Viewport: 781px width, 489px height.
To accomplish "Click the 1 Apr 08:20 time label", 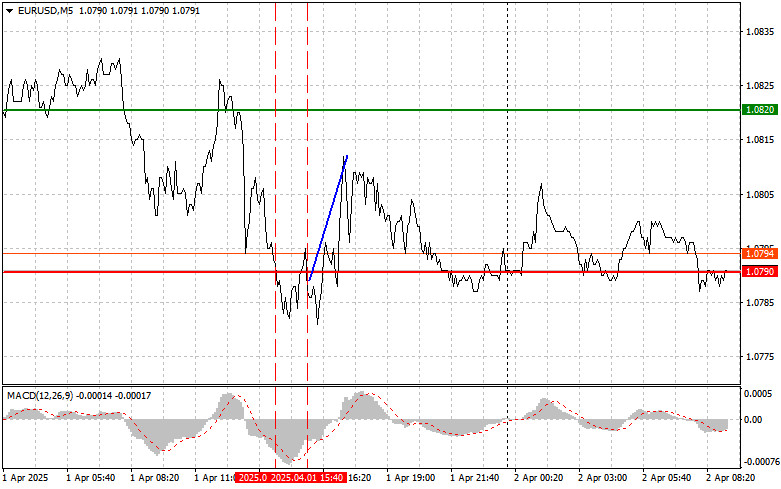I will point(154,478).
